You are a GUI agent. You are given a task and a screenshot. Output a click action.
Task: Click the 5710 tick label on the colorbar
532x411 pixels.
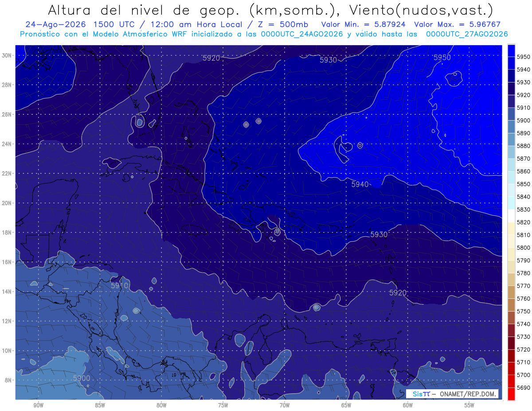point(524,362)
